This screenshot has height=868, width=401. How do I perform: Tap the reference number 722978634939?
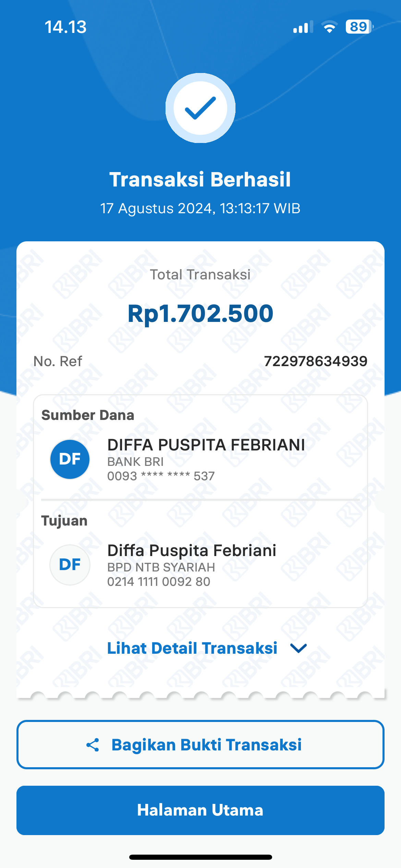[315, 361]
